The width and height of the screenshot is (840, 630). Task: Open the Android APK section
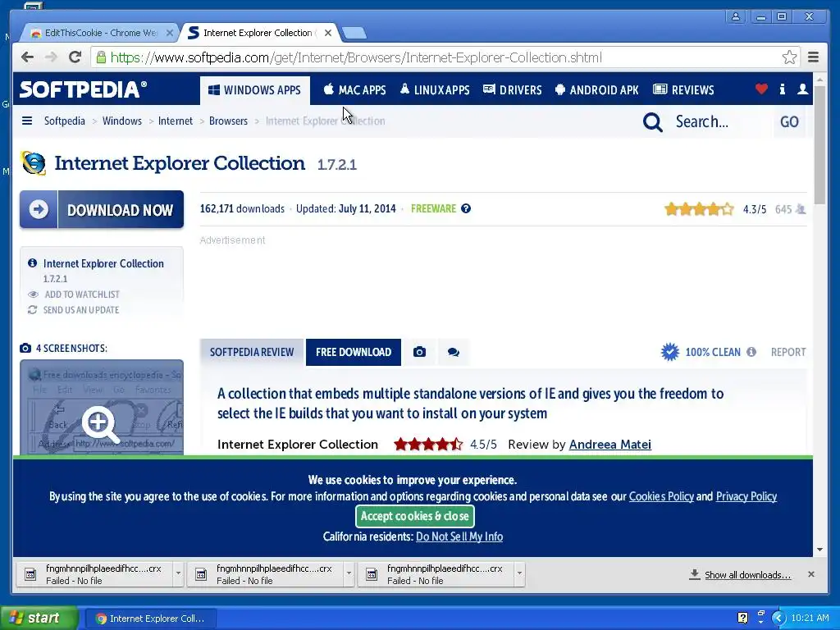click(x=597, y=90)
